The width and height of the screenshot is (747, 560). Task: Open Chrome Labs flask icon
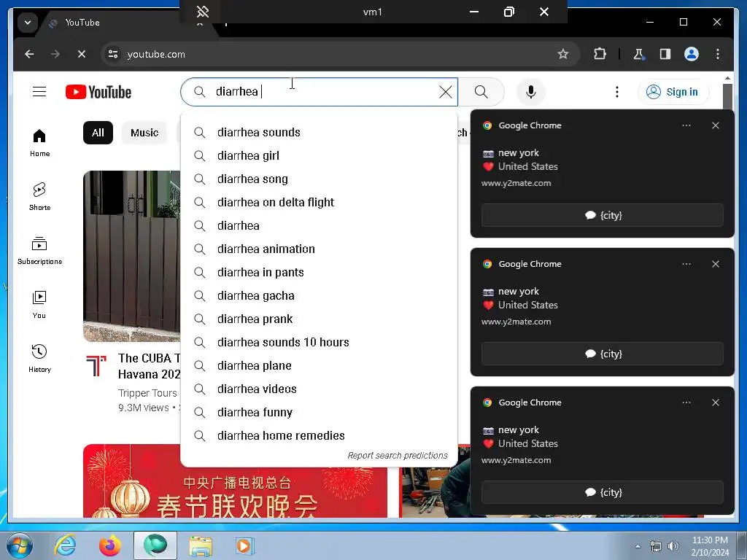[639, 54]
